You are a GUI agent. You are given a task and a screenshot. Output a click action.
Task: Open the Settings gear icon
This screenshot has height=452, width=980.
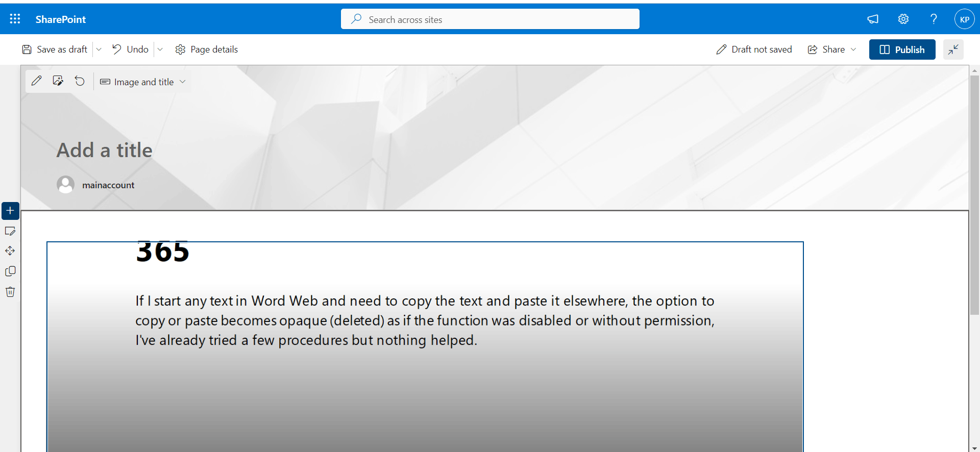903,19
